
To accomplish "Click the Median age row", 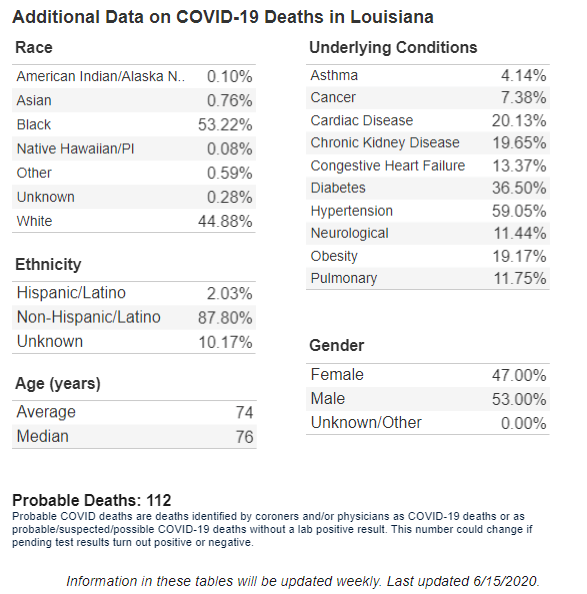I will (x=134, y=436).
